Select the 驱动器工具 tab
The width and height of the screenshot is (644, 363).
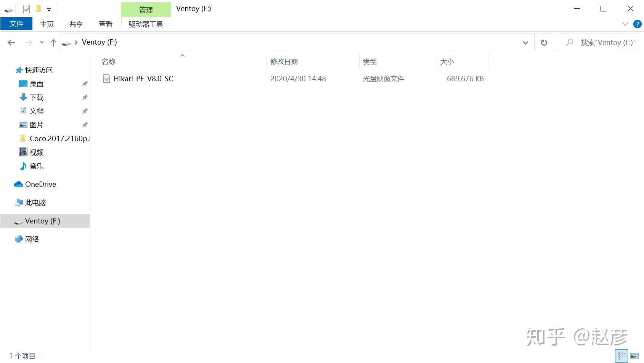pos(146,24)
